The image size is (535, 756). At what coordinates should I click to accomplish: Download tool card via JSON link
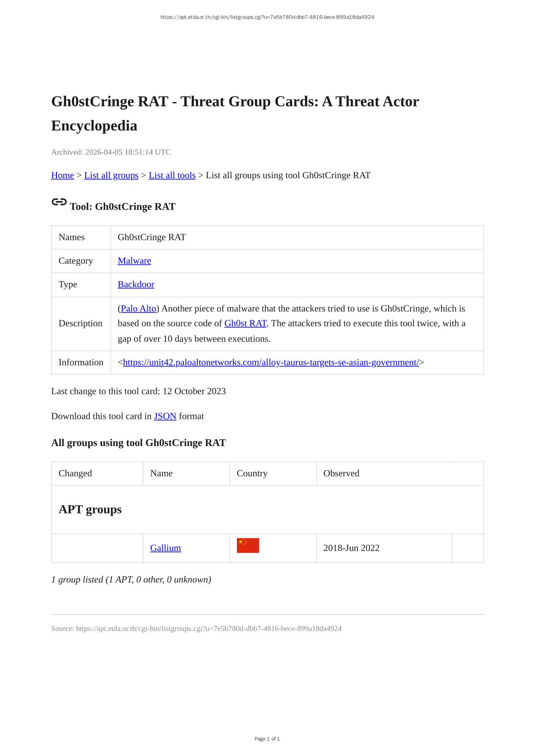coord(165,416)
